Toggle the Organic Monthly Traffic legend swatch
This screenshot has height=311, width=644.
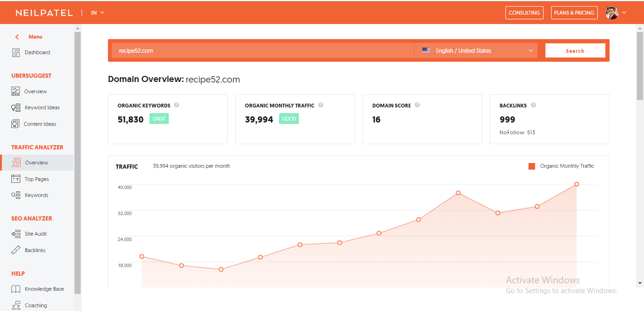pos(532,166)
